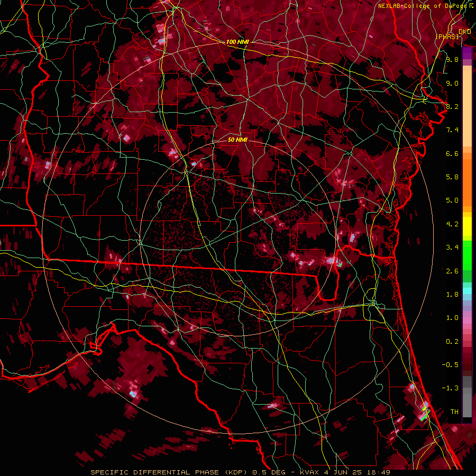This screenshot has height=476, width=476.
Task: Click the "TH" threshold label on scale
Action: tap(454, 412)
